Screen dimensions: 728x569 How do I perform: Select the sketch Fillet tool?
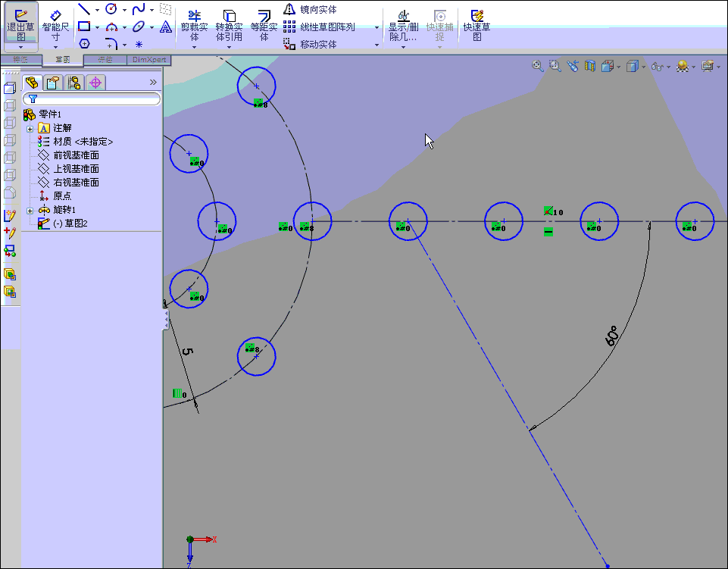111,44
